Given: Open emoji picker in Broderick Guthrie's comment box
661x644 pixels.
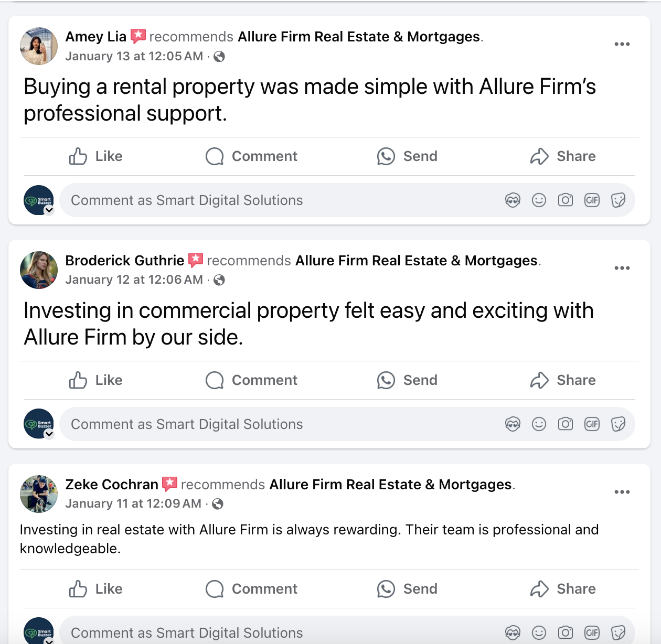Looking at the screenshot, I should (539, 424).
